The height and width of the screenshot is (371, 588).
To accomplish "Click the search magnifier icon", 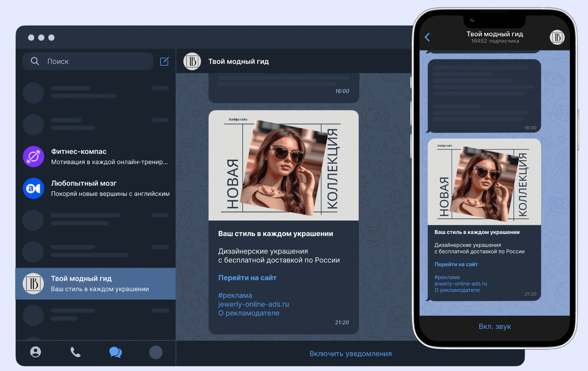I will point(35,62).
